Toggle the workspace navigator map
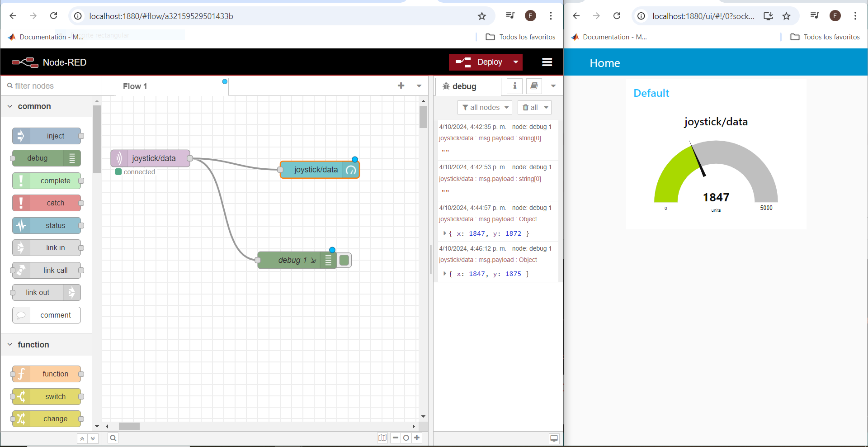 (x=382, y=437)
